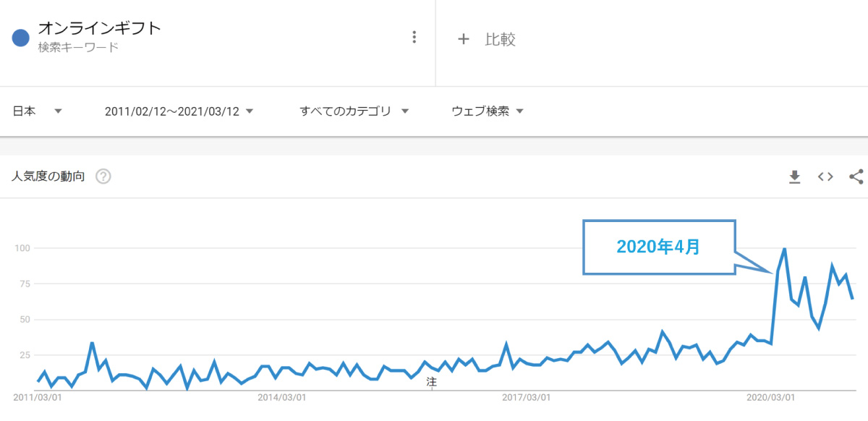The width and height of the screenshot is (868, 421).
Task: Open the three-dot menu for オンラインギフト
Action: 414,37
